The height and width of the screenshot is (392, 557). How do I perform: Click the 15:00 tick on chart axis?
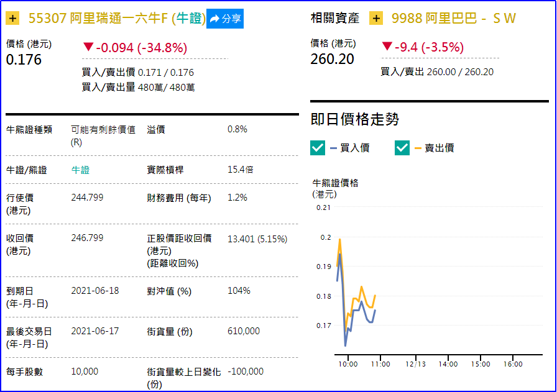point(481,364)
